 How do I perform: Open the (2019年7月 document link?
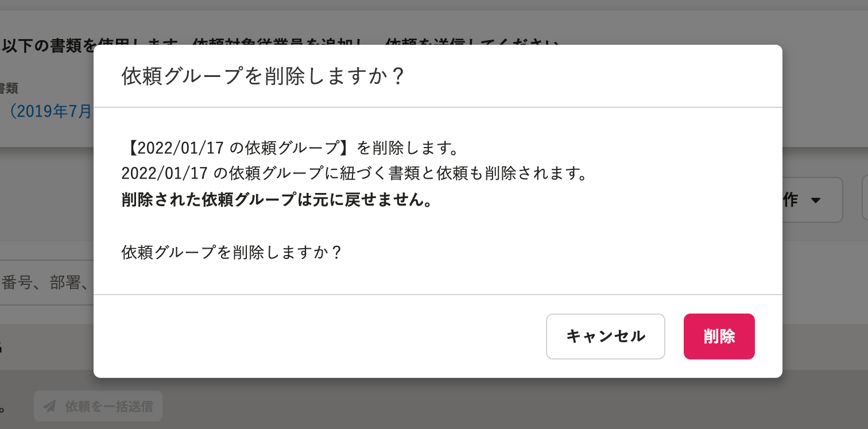coord(50,110)
